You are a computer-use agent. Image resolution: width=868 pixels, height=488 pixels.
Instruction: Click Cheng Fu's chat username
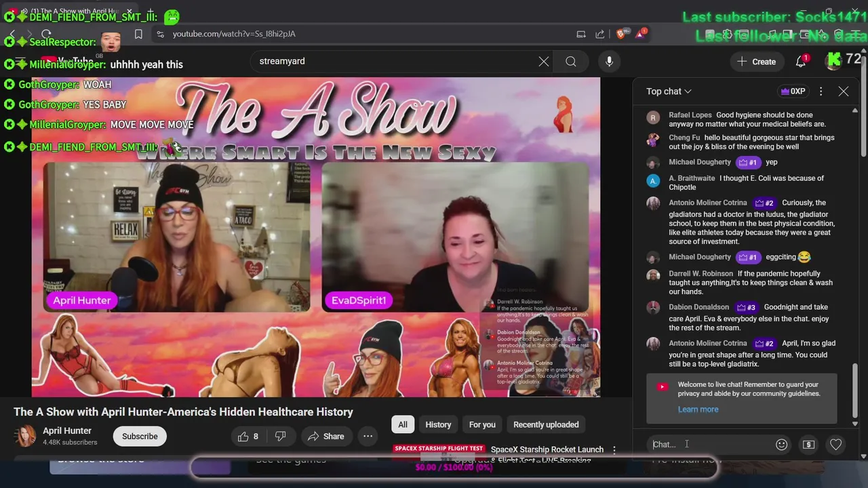point(684,138)
